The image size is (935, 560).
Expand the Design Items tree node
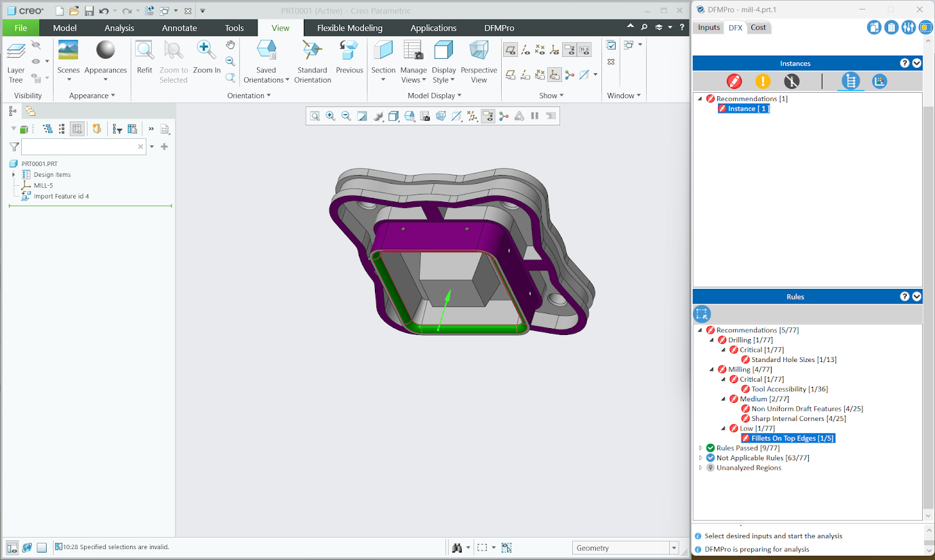coord(14,175)
